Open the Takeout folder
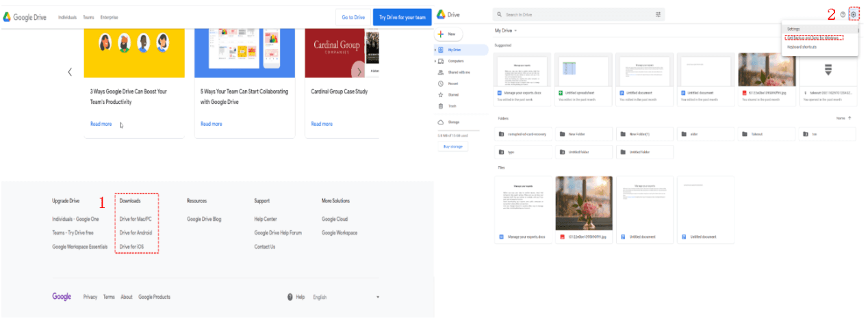This screenshot has height=320, width=868. 766,134
